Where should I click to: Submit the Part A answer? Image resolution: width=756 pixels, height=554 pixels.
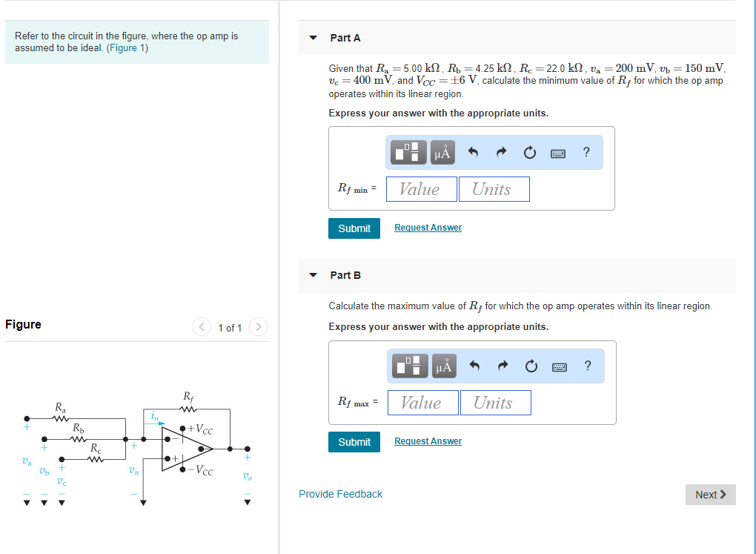coord(354,228)
